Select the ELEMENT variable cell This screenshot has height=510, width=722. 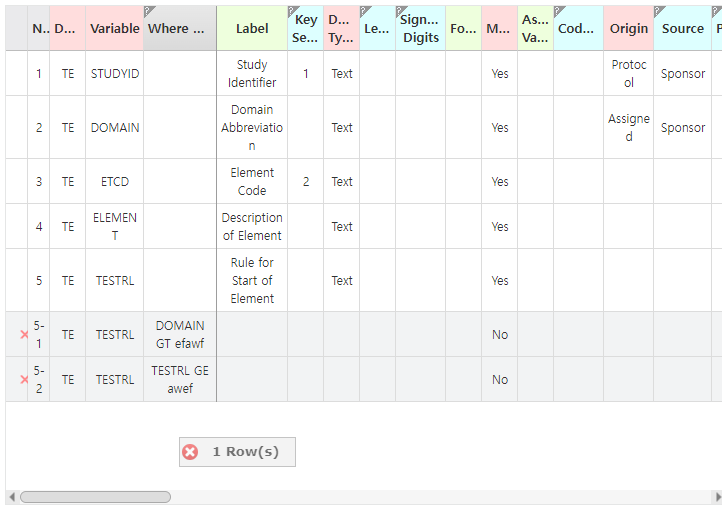point(115,226)
